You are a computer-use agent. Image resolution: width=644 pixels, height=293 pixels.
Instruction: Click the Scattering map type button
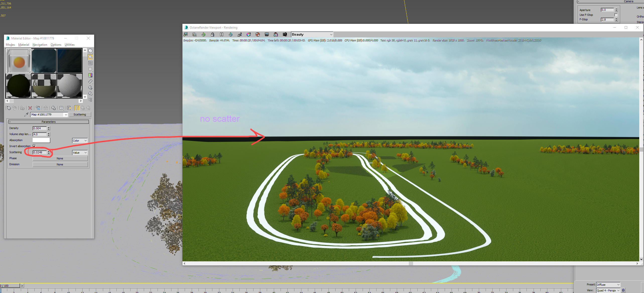tap(80, 114)
